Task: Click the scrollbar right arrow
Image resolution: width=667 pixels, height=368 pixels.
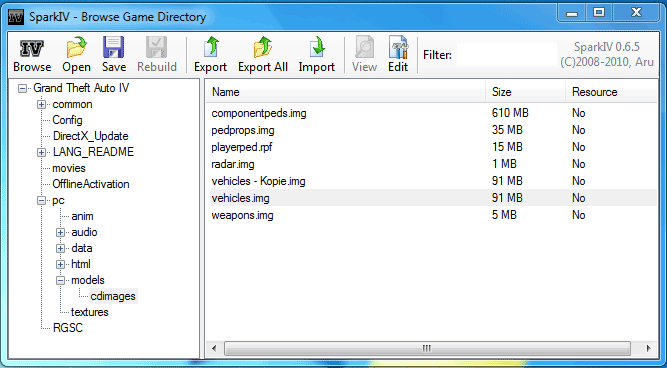Action: (x=648, y=348)
